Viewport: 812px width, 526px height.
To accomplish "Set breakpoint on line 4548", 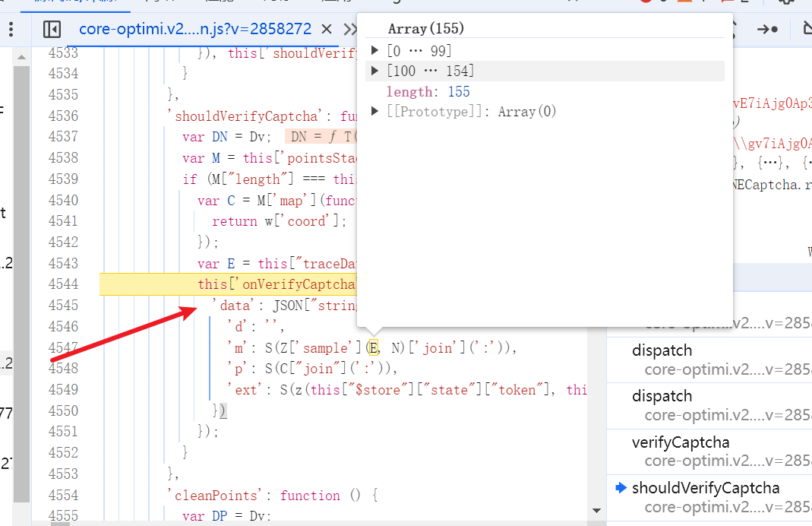I will pos(63,369).
